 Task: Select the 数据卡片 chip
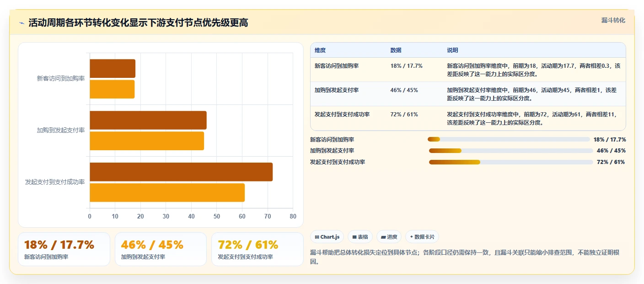(422, 237)
